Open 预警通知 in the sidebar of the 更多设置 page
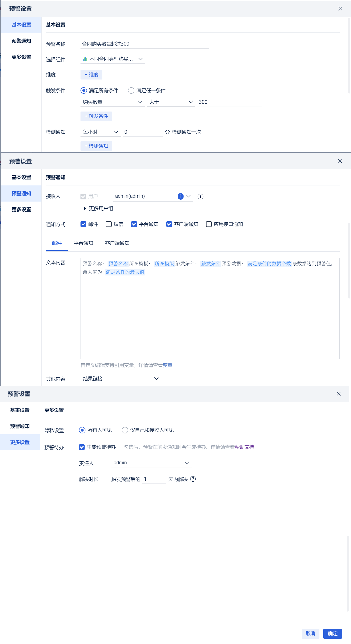The width and height of the screenshot is (351, 644). coord(20,426)
